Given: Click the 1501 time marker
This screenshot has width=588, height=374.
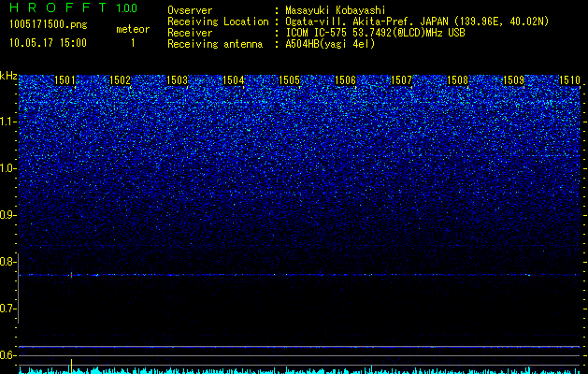Looking at the screenshot, I should (65, 79).
